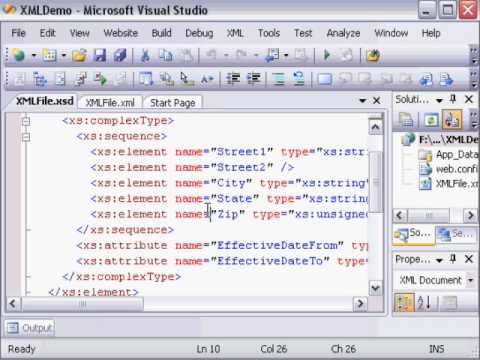Click Solution Explorer Properties icon
480x360 pixels.
[x=406, y=120]
